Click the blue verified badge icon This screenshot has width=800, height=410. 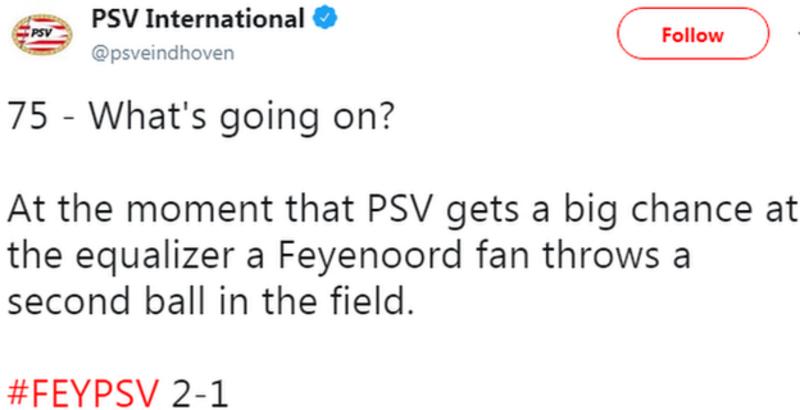coord(324,20)
